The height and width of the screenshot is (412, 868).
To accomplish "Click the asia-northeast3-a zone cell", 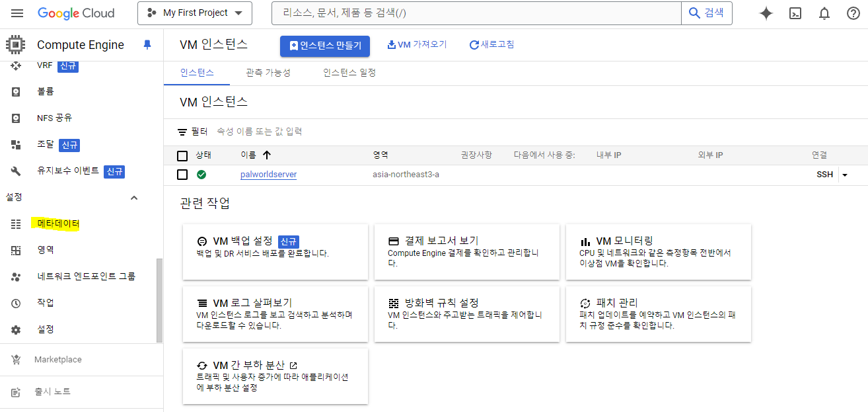I will (406, 175).
